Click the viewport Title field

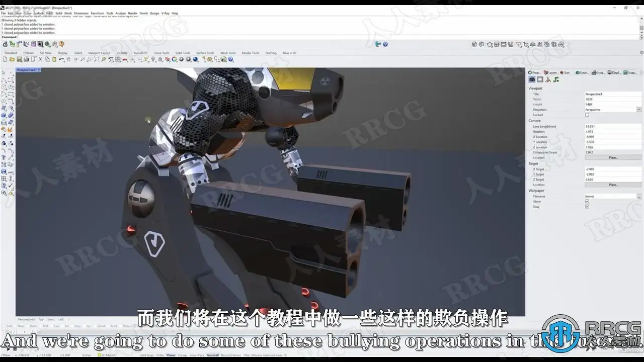coord(613,94)
